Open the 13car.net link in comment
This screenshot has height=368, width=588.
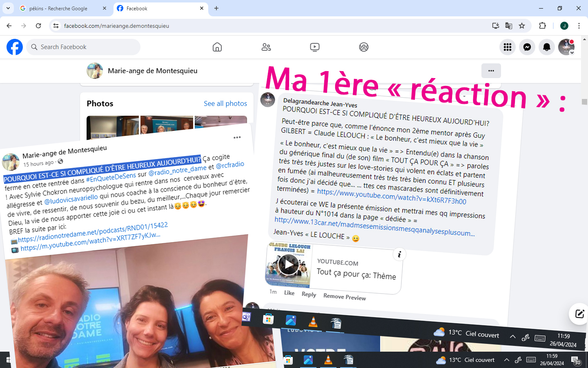[374, 227]
